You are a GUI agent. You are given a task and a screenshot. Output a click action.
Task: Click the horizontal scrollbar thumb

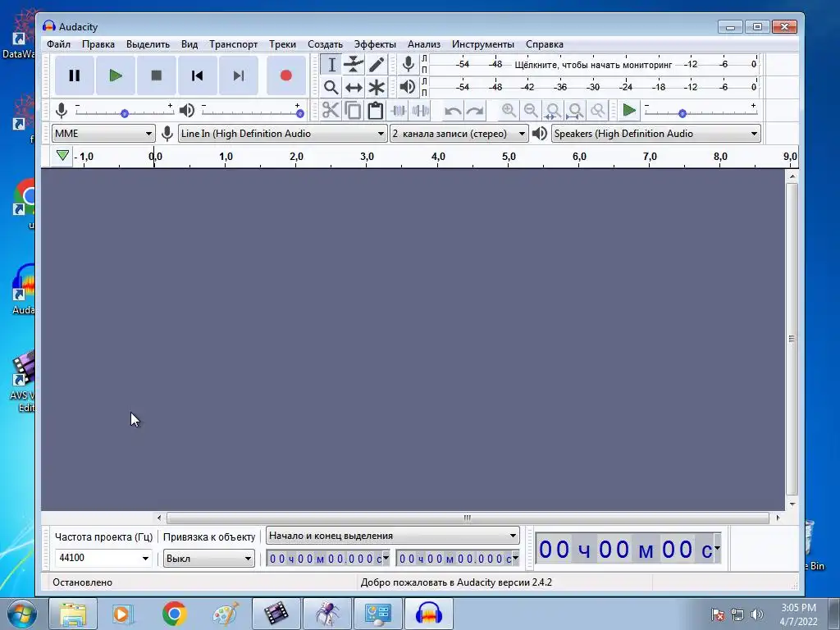pos(468,518)
